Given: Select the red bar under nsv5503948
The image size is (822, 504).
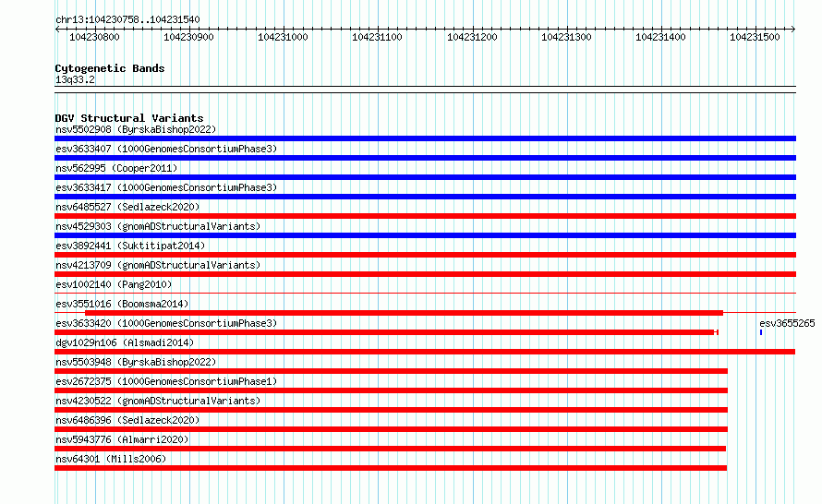Looking at the screenshot, I should 391,371.
